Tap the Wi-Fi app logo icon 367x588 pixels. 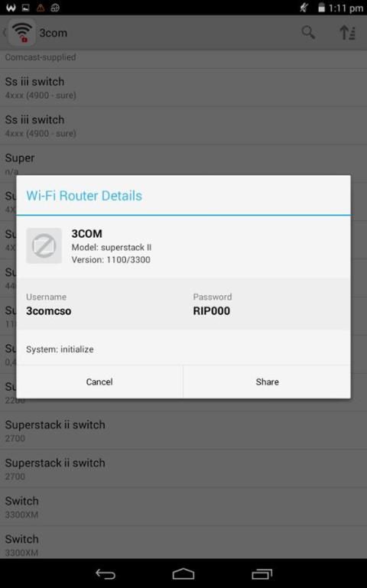[22, 33]
